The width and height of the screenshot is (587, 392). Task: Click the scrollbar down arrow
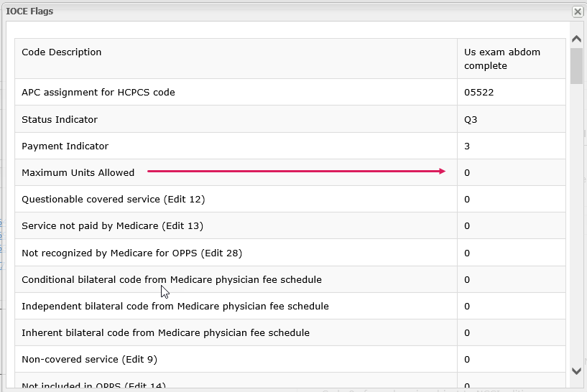(576, 370)
